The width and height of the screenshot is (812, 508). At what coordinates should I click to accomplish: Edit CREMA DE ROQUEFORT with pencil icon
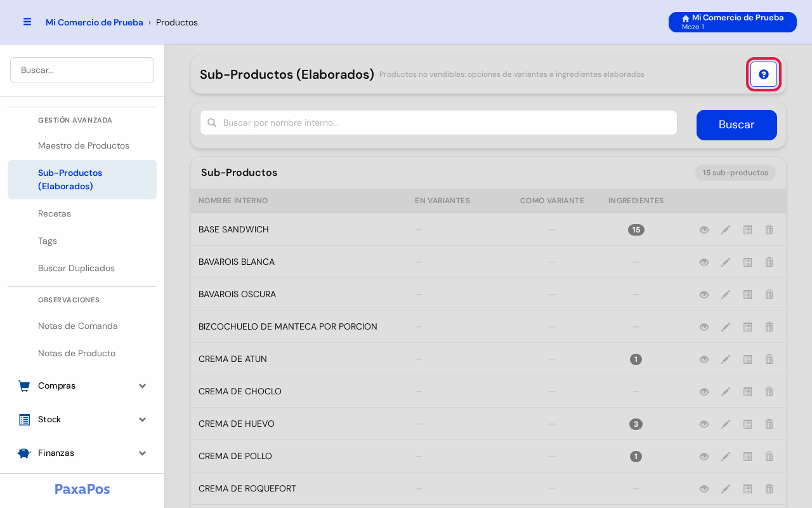click(726, 489)
